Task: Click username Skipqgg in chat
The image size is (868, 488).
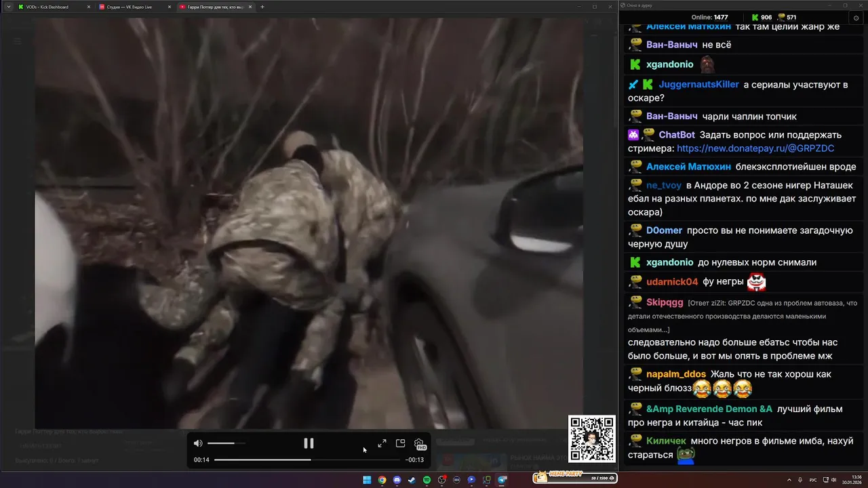Action: coord(665,302)
